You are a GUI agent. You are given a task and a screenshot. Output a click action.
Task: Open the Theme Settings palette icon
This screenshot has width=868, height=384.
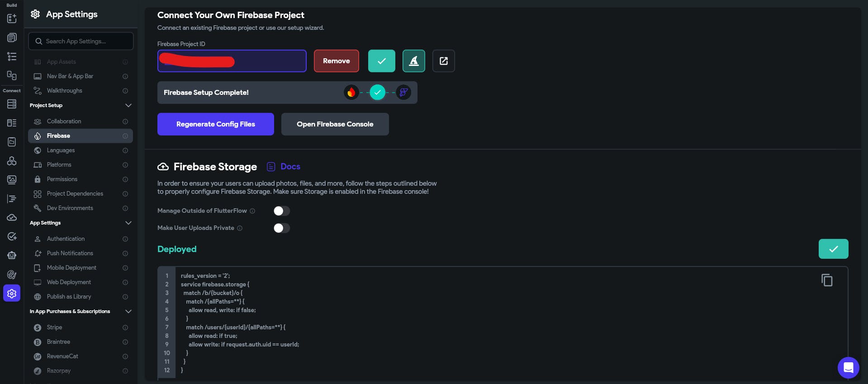pos(12,275)
